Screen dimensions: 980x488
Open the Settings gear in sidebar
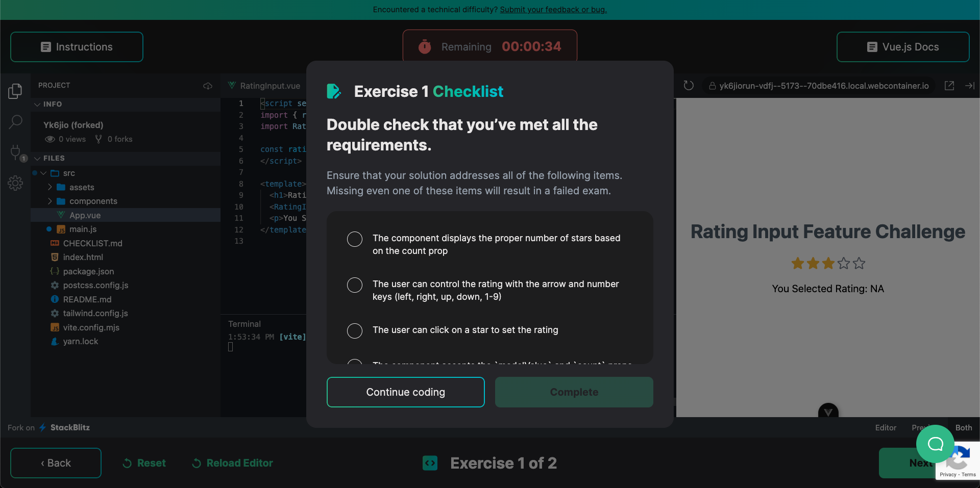(15, 183)
